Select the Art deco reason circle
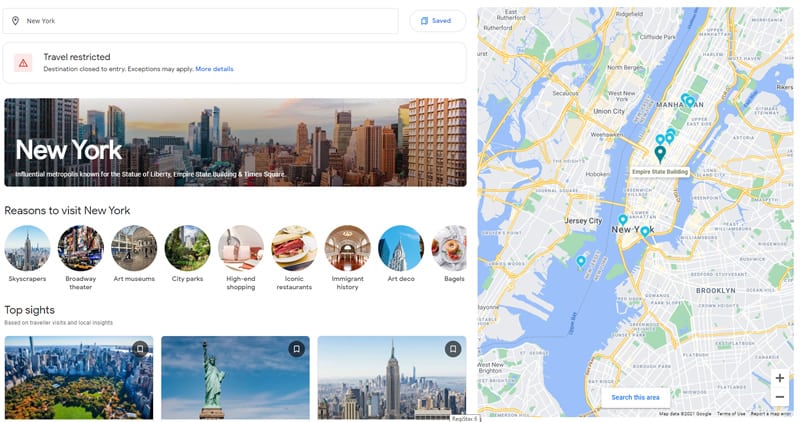This screenshot has width=800, height=422. pyautogui.click(x=401, y=249)
